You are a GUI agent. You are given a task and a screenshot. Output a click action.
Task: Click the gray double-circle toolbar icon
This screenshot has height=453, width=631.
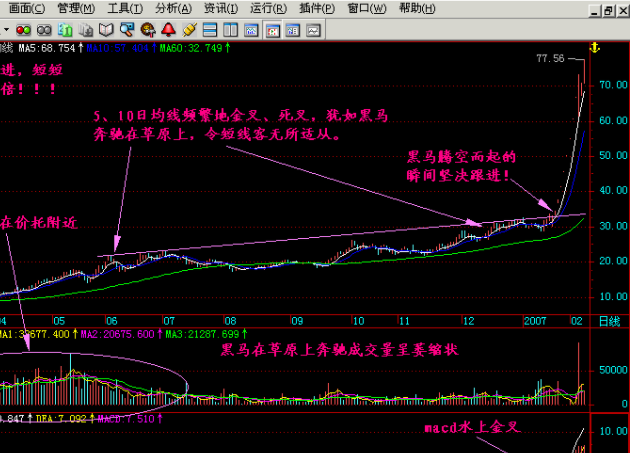point(44,30)
